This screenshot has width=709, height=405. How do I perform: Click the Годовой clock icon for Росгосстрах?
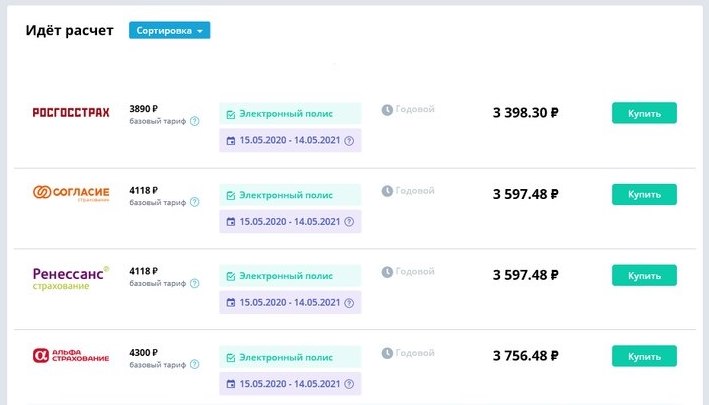click(x=387, y=109)
